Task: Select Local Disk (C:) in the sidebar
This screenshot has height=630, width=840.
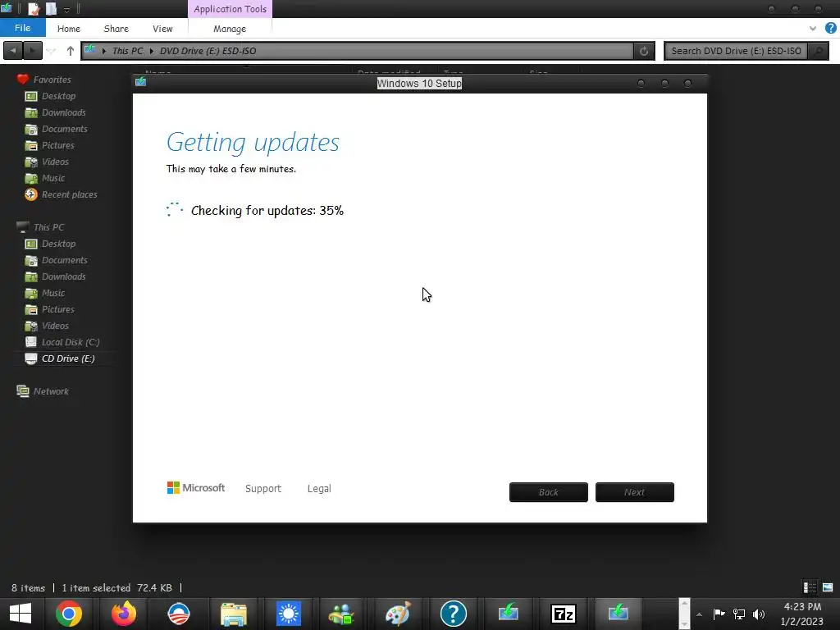Action: point(71,342)
